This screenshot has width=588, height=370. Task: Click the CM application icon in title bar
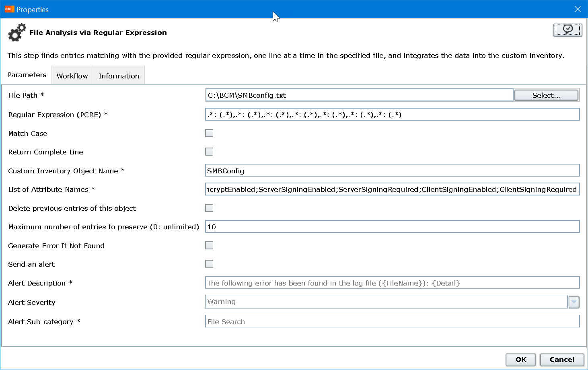pyautogui.click(x=8, y=9)
